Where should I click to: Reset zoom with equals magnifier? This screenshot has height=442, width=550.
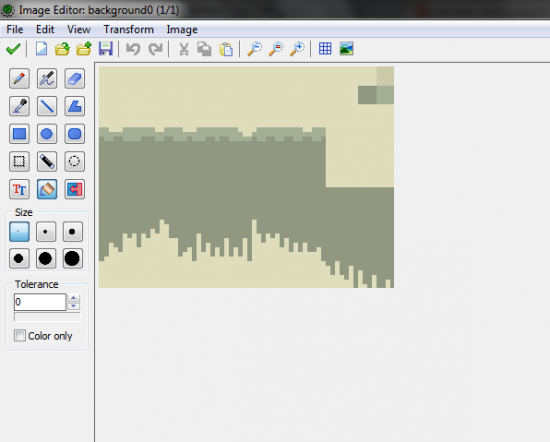point(276,49)
